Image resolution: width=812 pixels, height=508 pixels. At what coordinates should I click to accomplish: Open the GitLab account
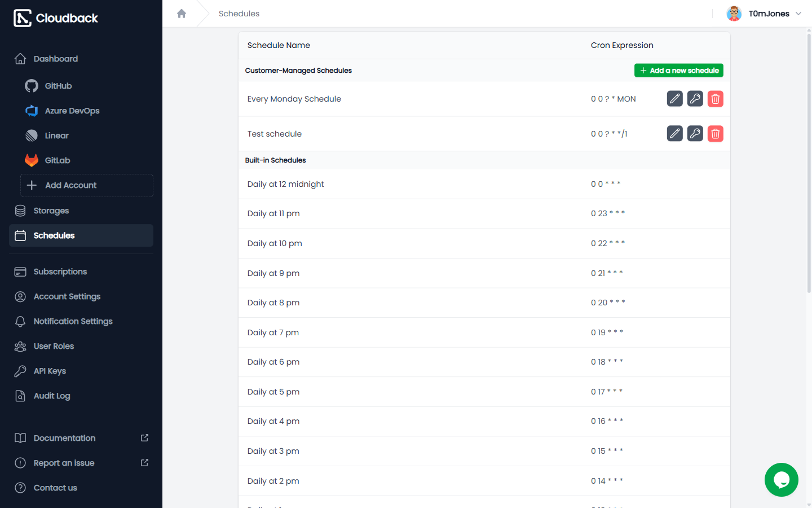[87, 160]
